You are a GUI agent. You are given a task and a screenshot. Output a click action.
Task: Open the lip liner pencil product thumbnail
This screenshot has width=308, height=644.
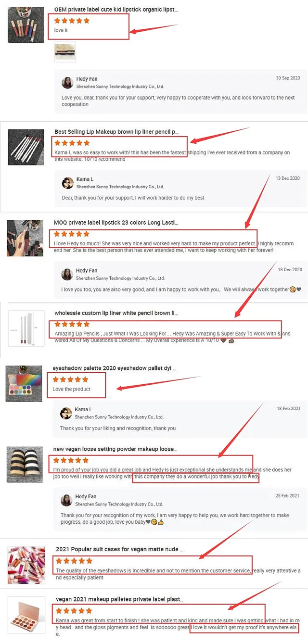click(26, 147)
